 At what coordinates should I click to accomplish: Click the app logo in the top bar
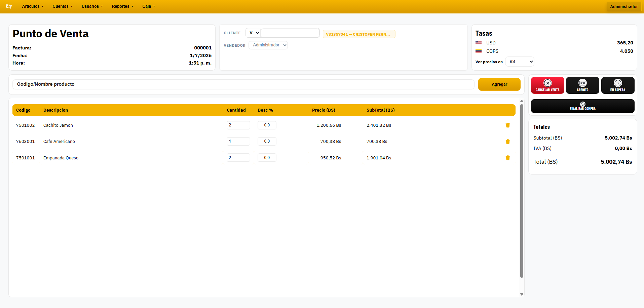[x=9, y=6]
